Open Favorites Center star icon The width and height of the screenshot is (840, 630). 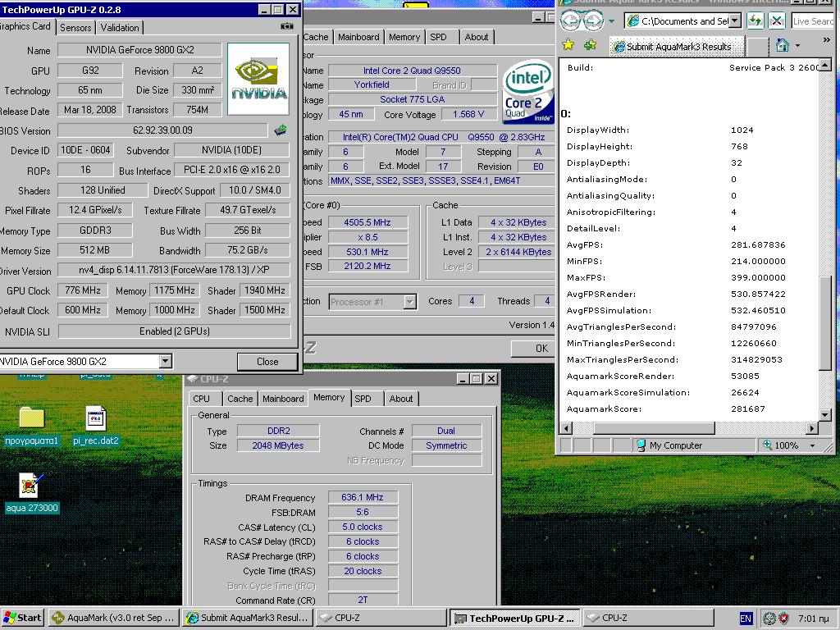coord(568,45)
